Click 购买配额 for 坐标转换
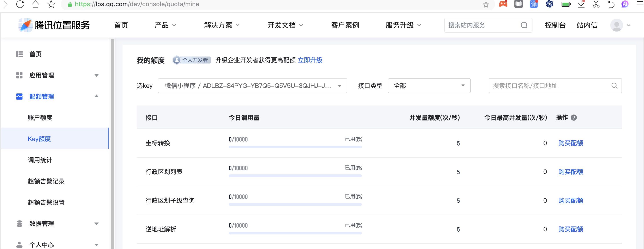 pos(571,143)
